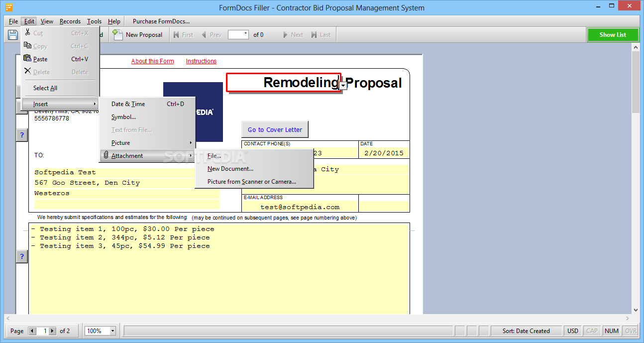This screenshot has width=644, height=343.
Task: Choose Select All from Edit menu
Action: pos(59,88)
